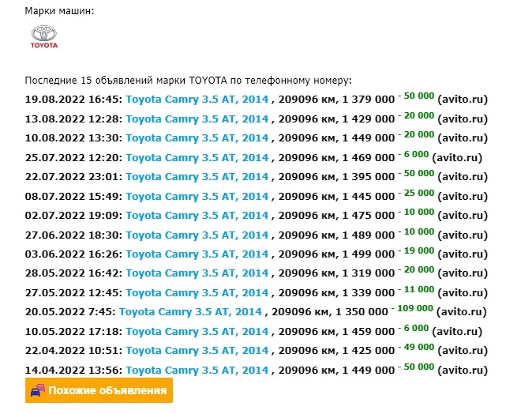
Task: Open Camry listing dated 02.07.2022 19:09
Action: point(197,216)
